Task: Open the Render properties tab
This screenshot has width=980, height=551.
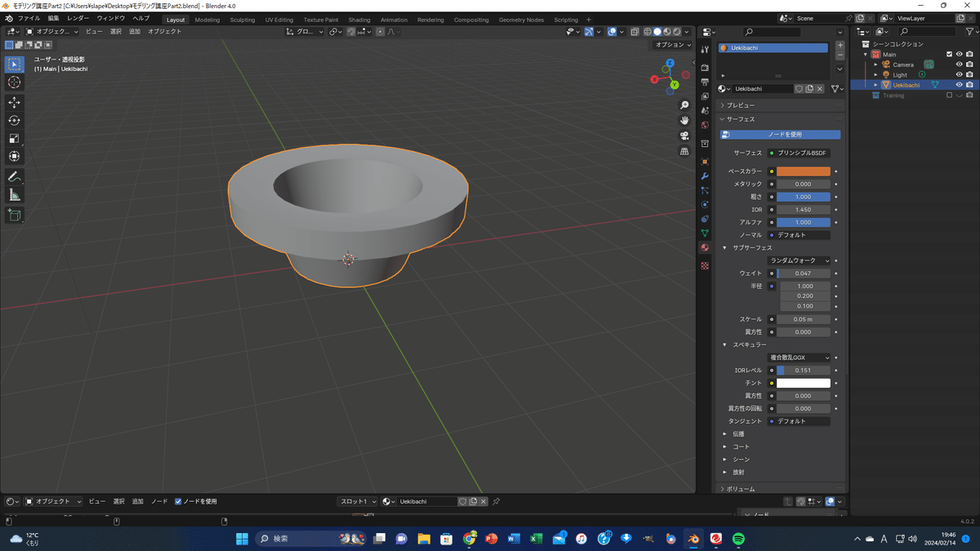Action: tap(705, 68)
